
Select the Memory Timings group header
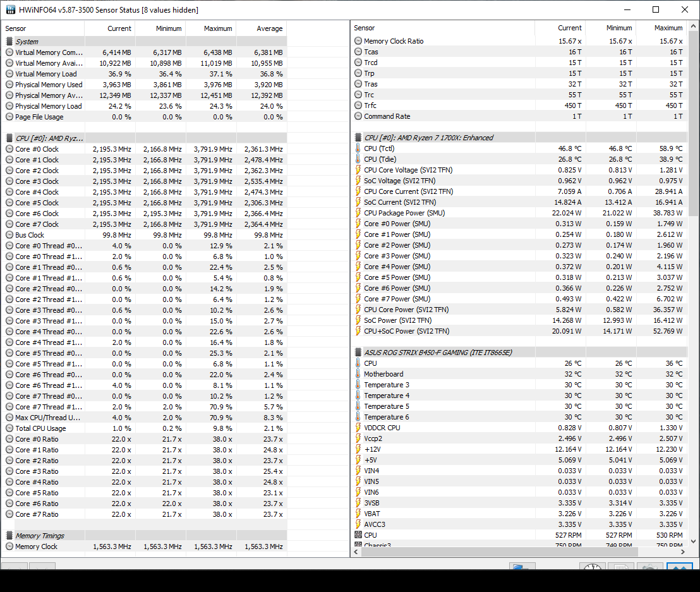click(x=144, y=535)
